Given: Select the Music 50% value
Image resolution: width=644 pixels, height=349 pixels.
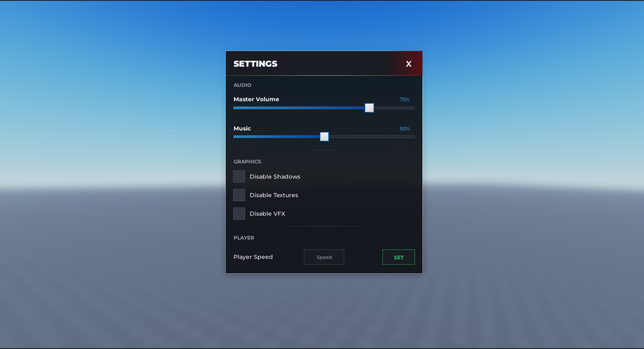Looking at the screenshot, I should (405, 129).
